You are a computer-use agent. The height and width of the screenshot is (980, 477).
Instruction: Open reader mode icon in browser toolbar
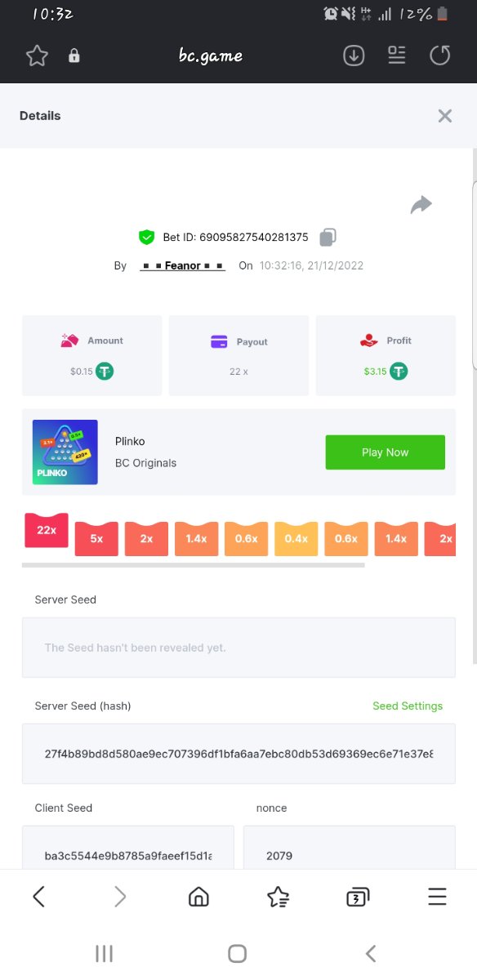pyautogui.click(x=397, y=56)
